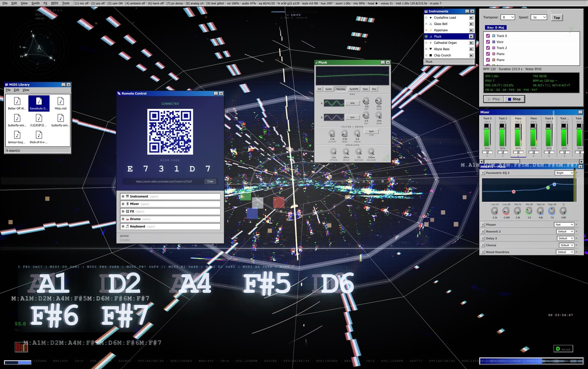
Task: Select the Abyss Bass instrument icon
Action: point(431,49)
